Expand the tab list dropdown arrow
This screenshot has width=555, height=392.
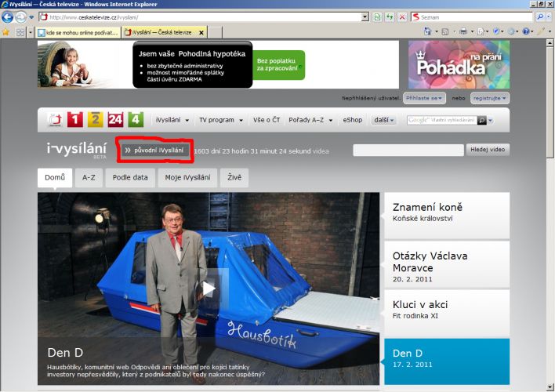tap(30, 32)
